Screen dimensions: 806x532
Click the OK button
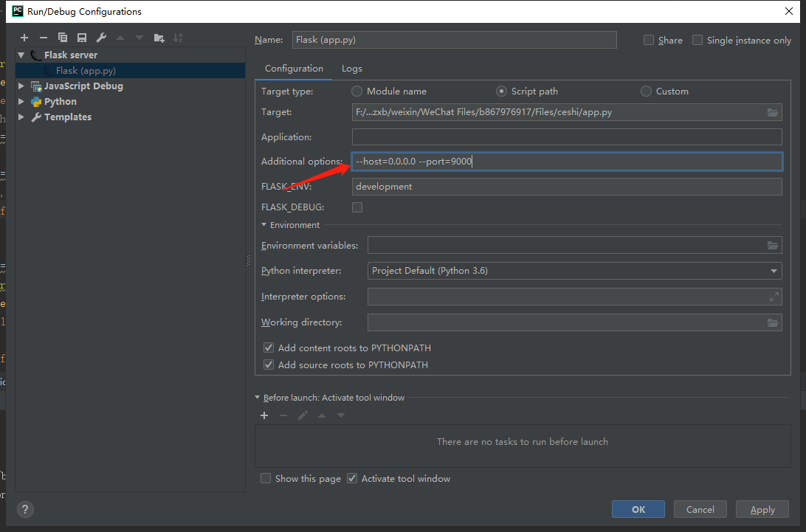(638, 509)
